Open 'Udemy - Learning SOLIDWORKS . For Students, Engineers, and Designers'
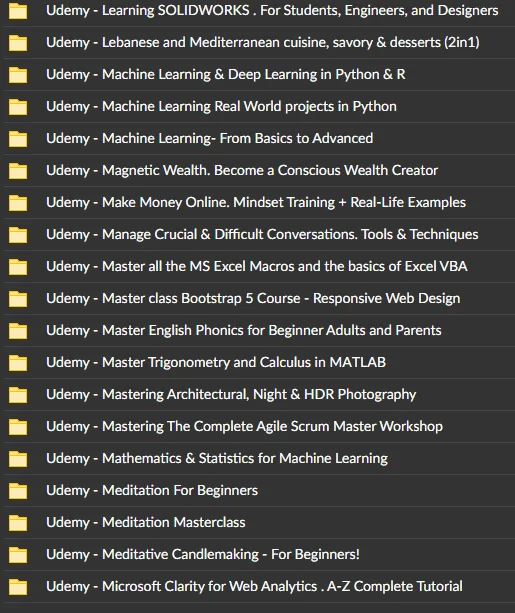This screenshot has height=613, width=515. 272,11
